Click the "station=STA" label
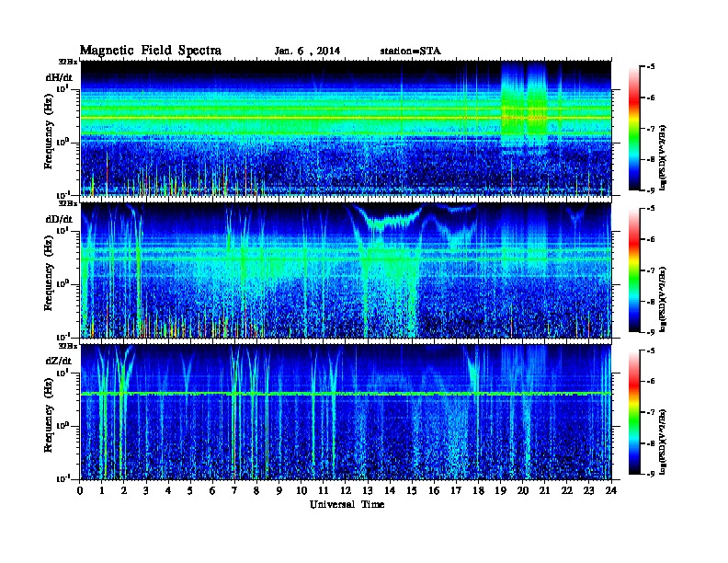 point(411,52)
